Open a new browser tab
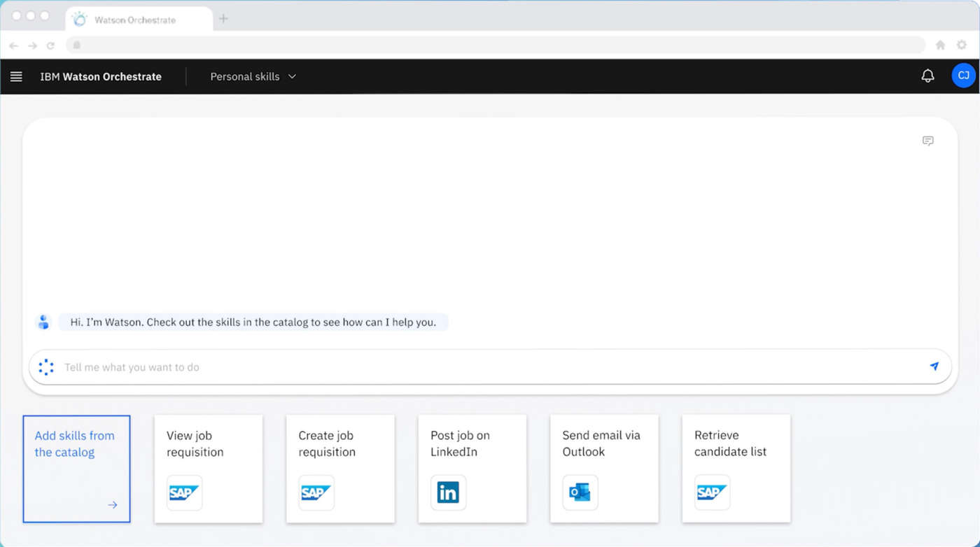The image size is (980, 547). tap(223, 19)
